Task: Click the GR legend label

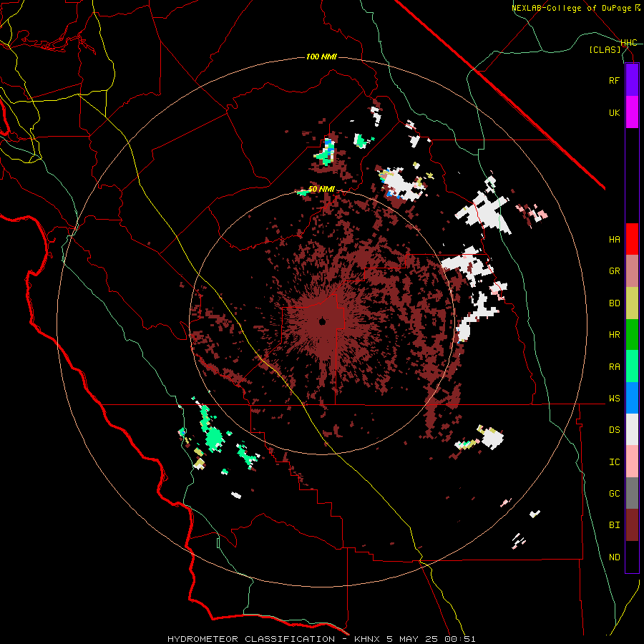Action: coord(614,271)
